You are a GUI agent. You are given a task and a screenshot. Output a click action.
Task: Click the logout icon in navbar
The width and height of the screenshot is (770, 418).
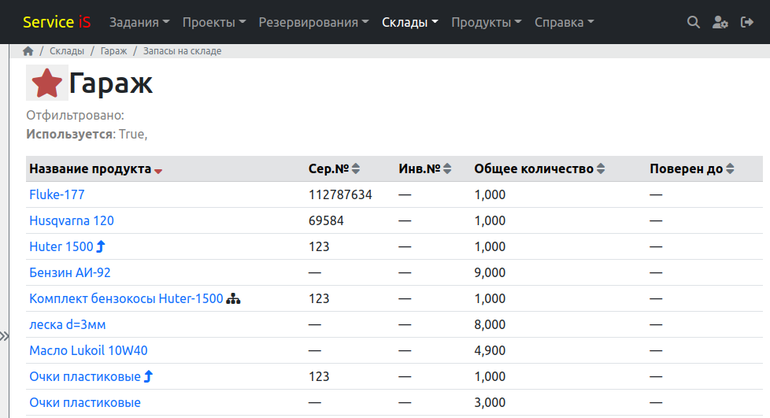(x=747, y=22)
